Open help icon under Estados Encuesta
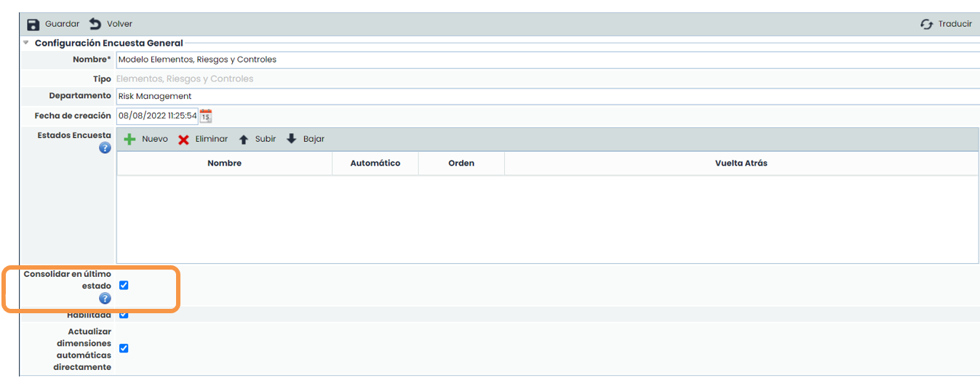Image resolution: width=980 pixels, height=383 pixels. (105, 148)
